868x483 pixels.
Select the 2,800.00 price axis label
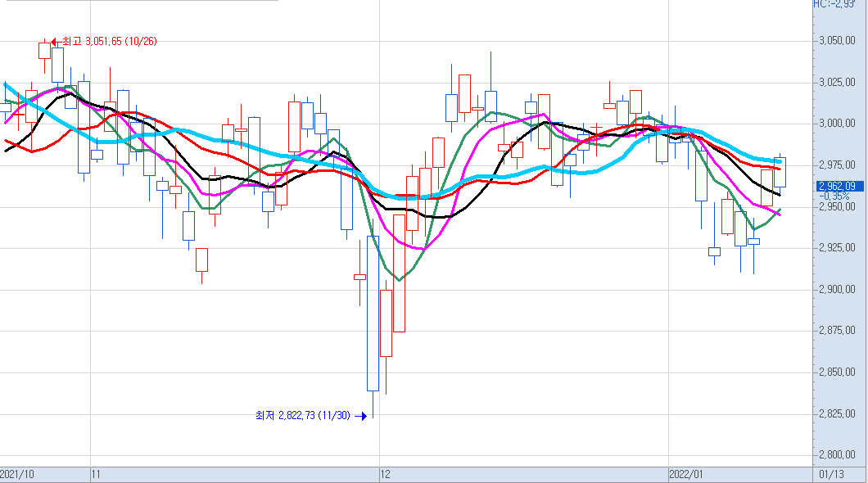click(837, 455)
